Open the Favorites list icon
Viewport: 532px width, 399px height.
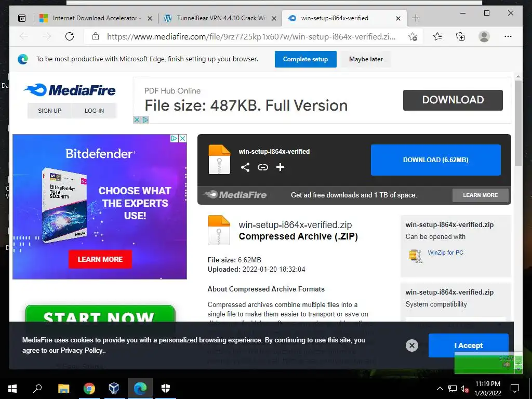coord(437,36)
